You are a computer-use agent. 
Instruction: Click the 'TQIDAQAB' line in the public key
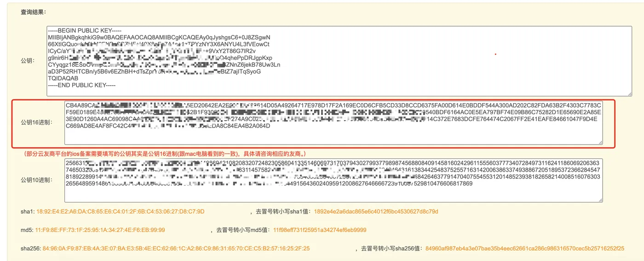63,78
